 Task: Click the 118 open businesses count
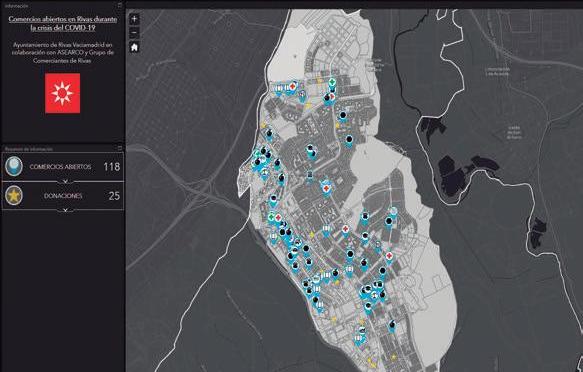tap(112, 166)
